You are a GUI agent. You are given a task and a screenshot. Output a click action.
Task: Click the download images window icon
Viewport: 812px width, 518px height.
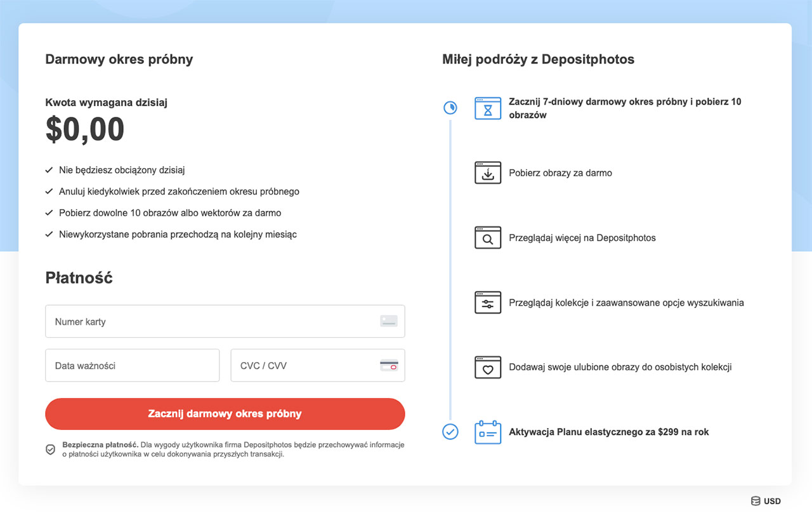[x=487, y=173]
